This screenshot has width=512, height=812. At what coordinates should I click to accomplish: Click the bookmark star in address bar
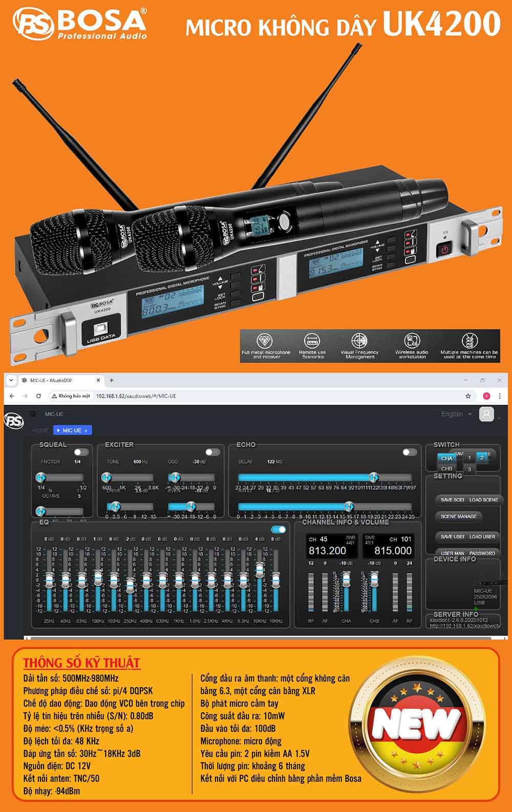point(468,396)
